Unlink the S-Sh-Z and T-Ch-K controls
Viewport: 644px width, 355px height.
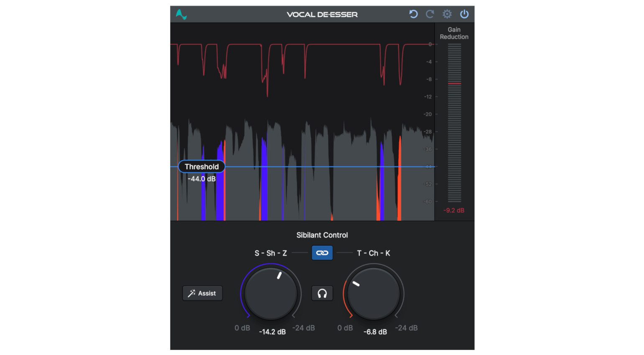tap(322, 253)
